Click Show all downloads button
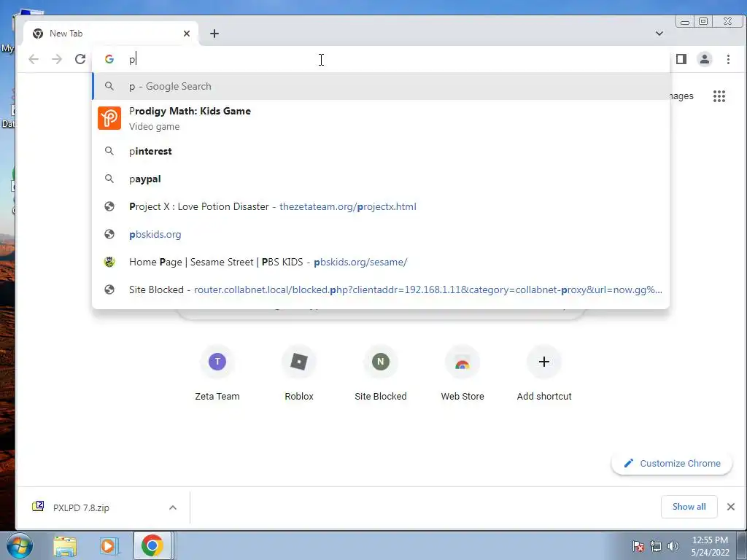This screenshot has width=747, height=560. (x=689, y=507)
